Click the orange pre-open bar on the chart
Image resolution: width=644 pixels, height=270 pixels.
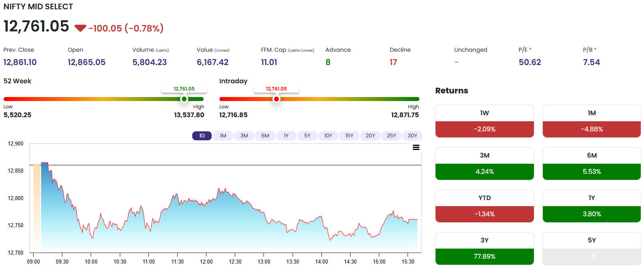point(37,208)
